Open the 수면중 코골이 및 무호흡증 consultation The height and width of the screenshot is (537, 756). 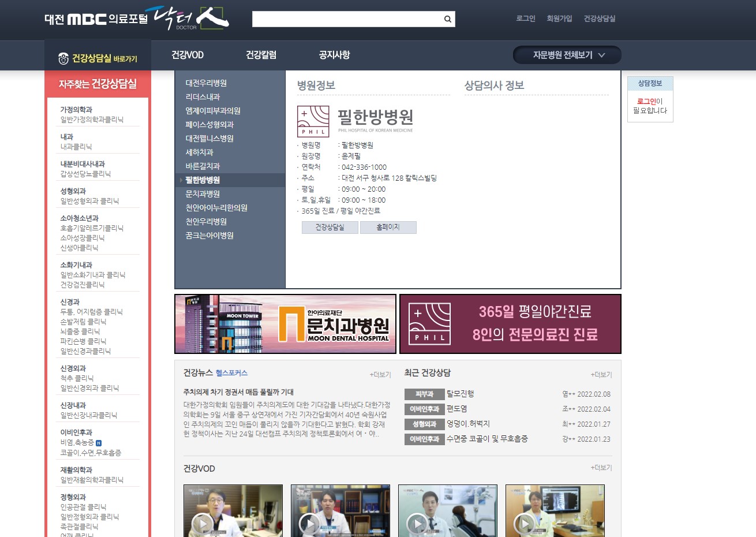(x=487, y=439)
